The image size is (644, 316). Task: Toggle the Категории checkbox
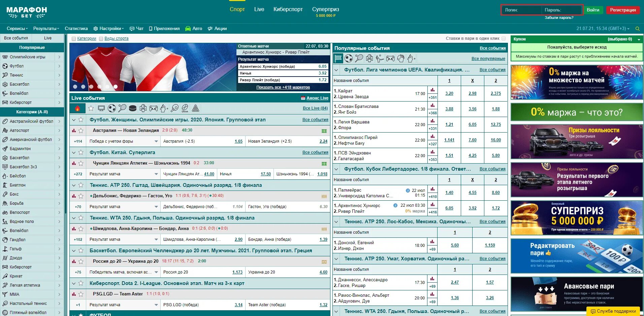[74, 39]
